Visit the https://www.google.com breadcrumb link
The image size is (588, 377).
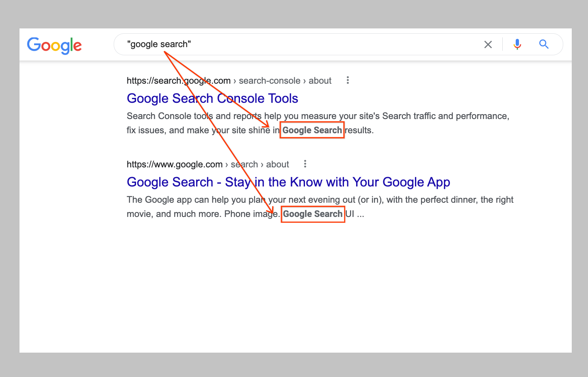coord(175,164)
